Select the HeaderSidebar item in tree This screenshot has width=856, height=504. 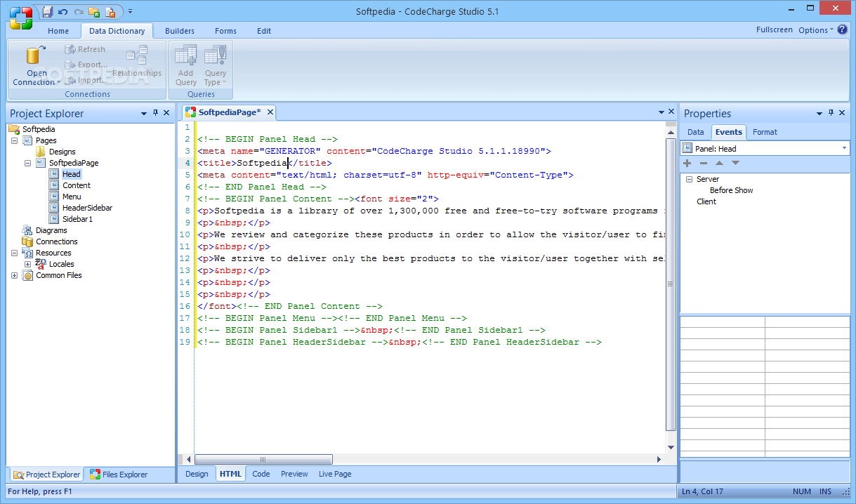(x=87, y=208)
